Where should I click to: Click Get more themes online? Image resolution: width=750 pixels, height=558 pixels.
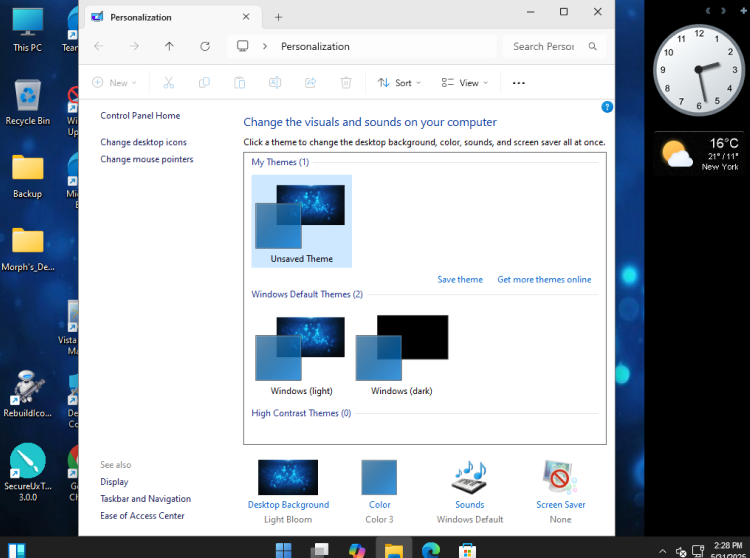544,279
